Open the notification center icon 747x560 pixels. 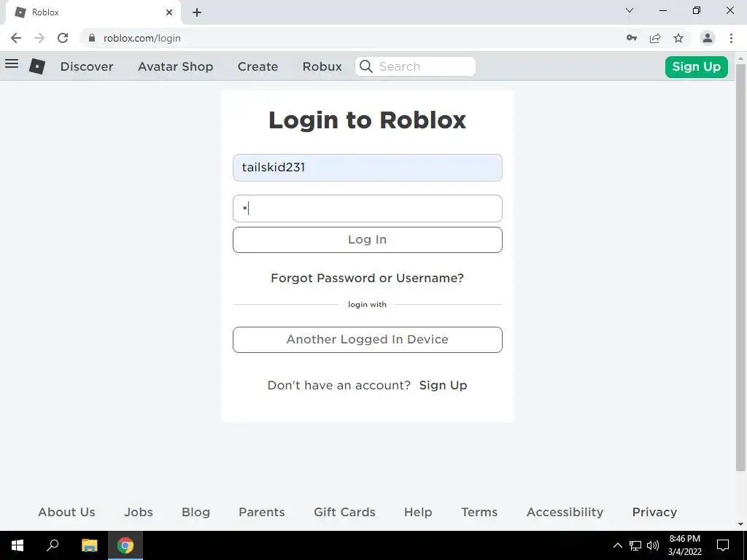pos(723,545)
